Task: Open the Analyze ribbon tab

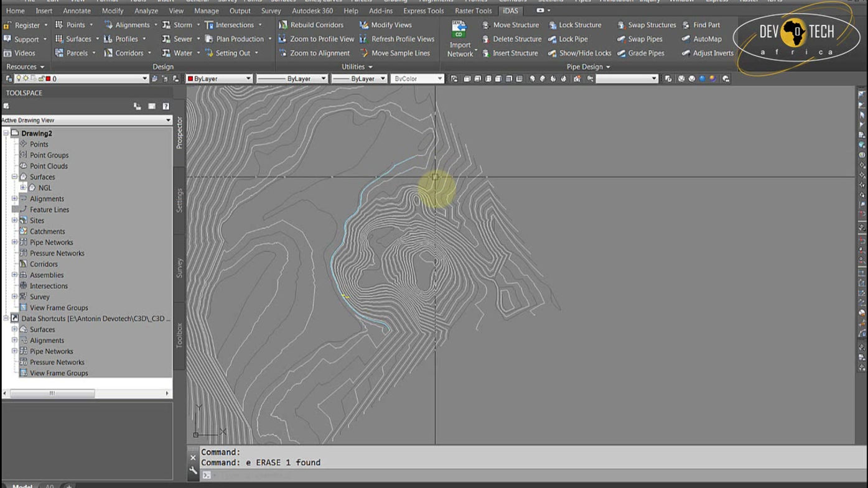Action: click(x=146, y=11)
